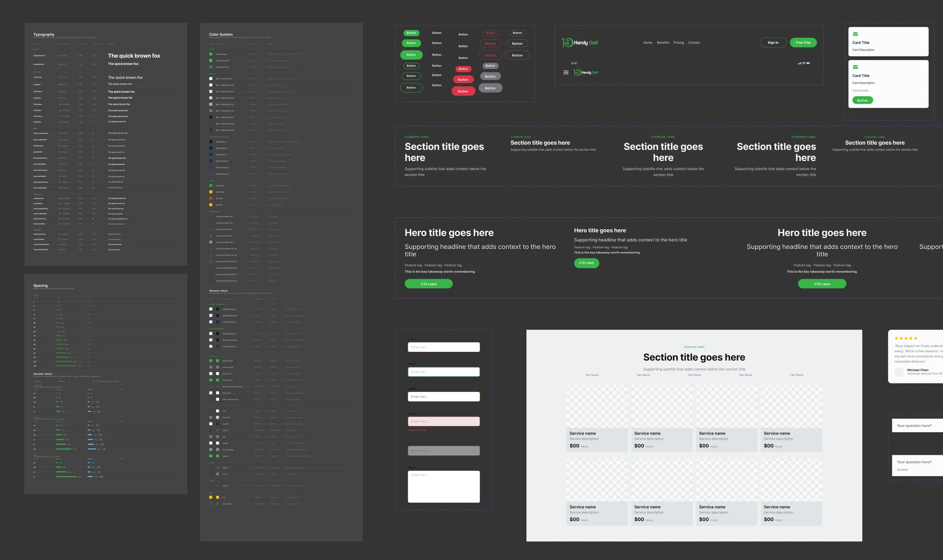The width and height of the screenshot is (943, 560).
Task: Select the red 'Helper message' text
Action: click(417, 430)
